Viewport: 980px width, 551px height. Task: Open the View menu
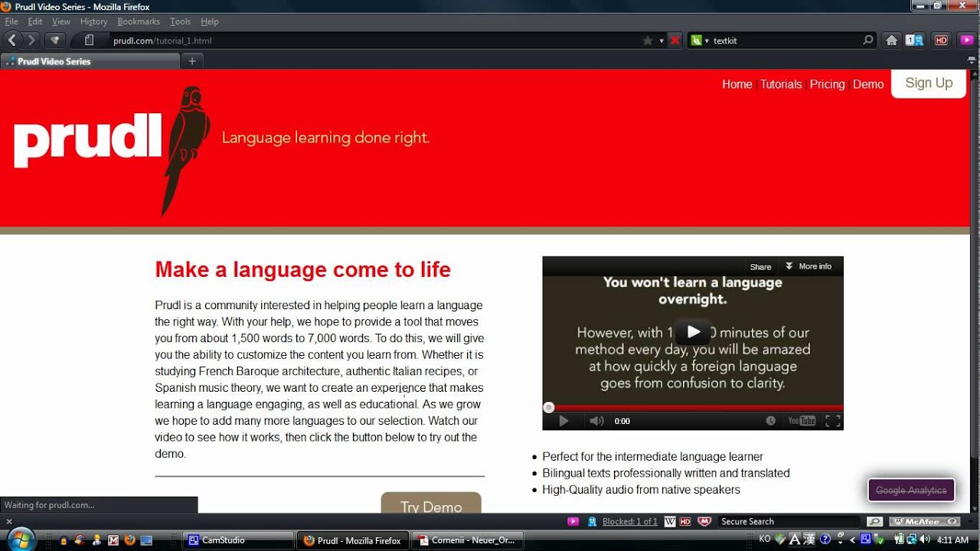coord(61,21)
